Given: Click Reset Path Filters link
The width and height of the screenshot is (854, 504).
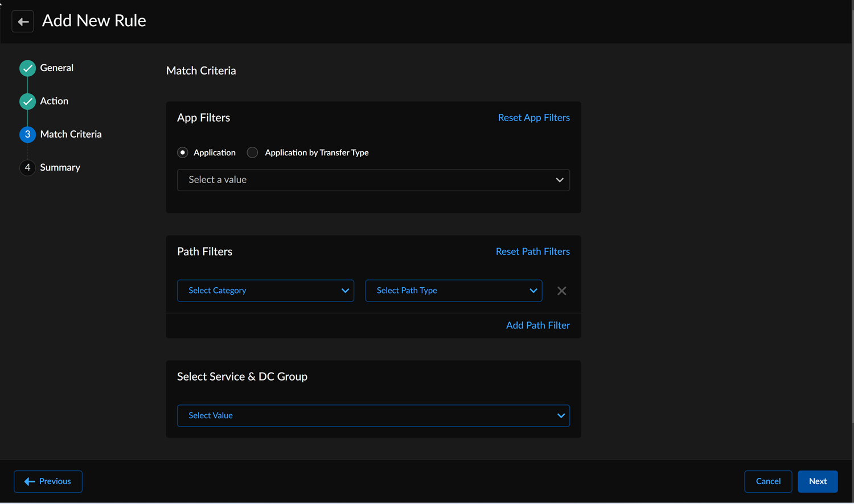Looking at the screenshot, I should (532, 251).
